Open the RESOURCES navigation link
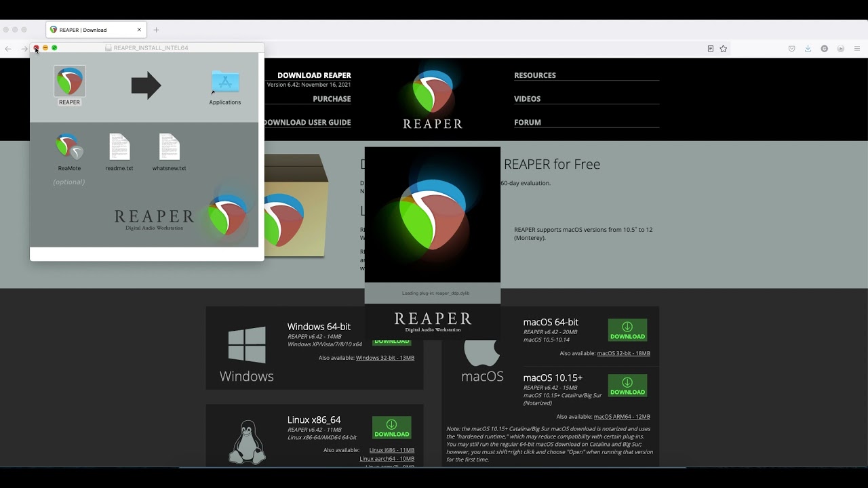This screenshot has width=868, height=488. click(535, 75)
